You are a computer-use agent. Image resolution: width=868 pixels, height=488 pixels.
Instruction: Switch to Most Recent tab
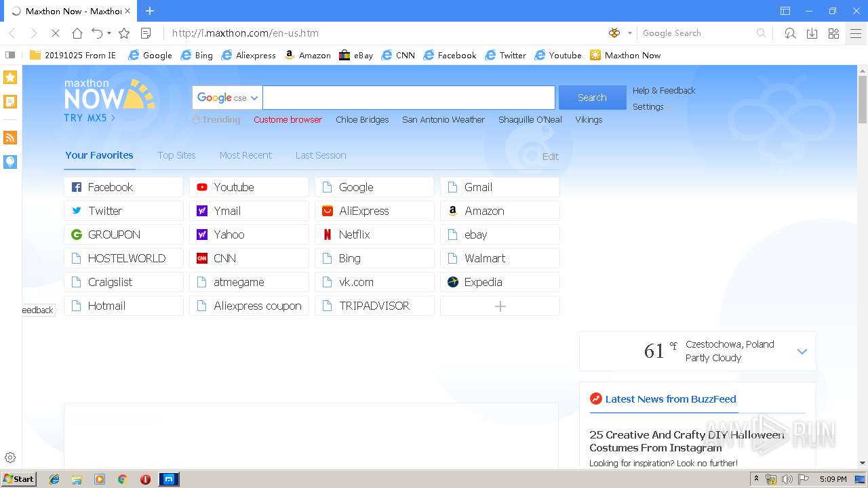coord(245,155)
